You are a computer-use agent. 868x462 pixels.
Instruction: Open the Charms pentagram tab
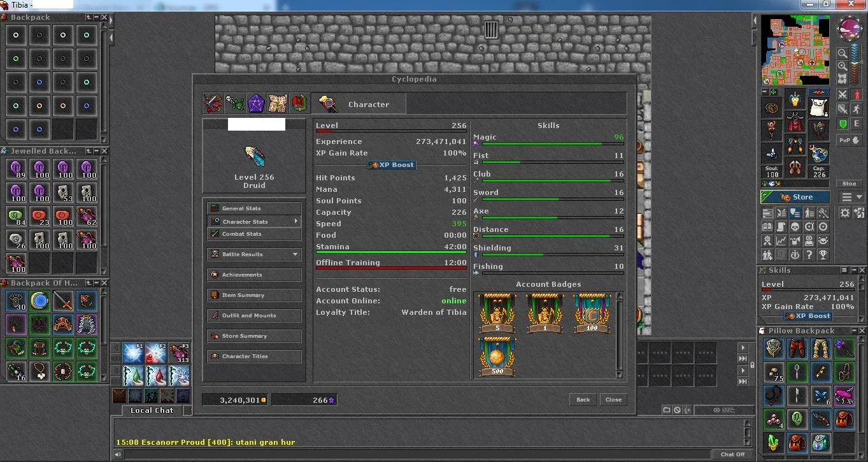[x=256, y=103]
